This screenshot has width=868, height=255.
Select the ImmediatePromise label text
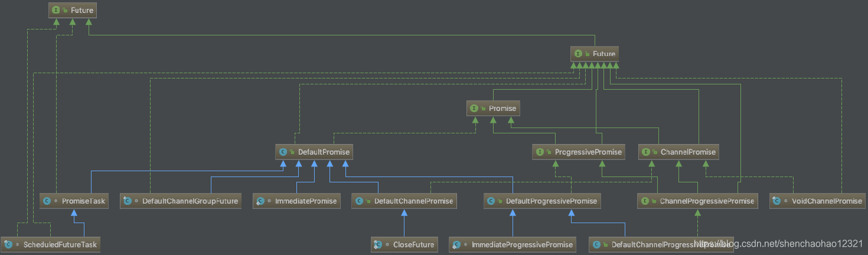tap(306, 201)
